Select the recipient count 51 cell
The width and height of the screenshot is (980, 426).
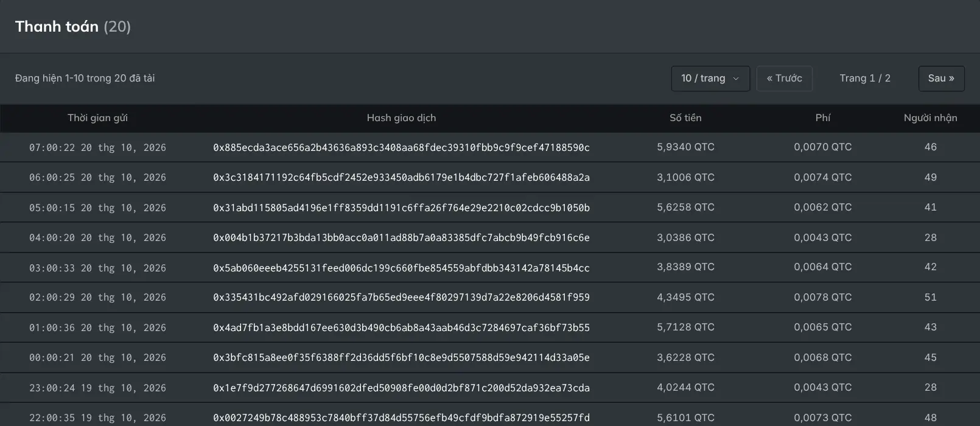tap(930, 298)
